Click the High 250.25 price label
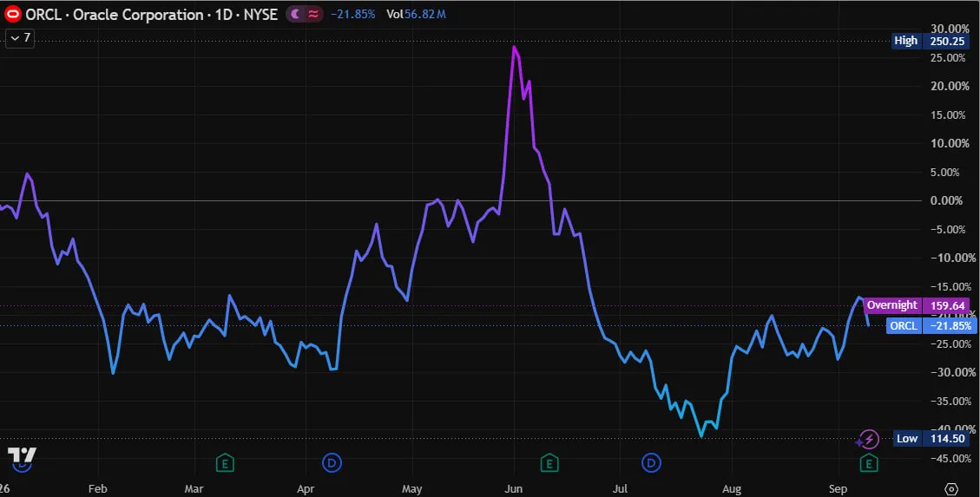Image resolution: width=980 pixels, height=497 pixels. (931, 41)
